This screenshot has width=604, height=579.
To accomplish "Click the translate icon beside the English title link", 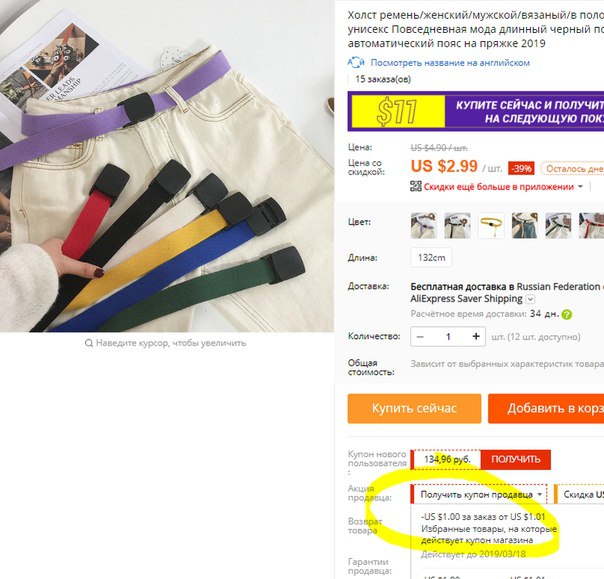I will (356, 62).
